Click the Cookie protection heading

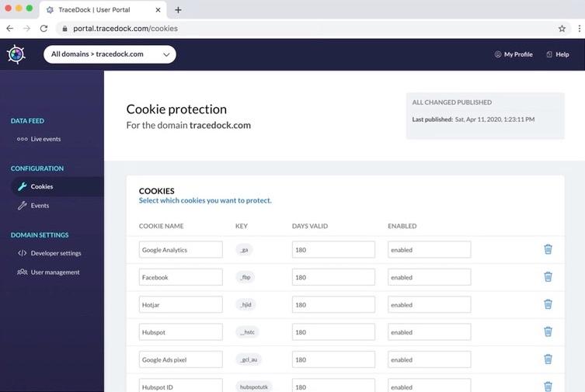(176, 109)
